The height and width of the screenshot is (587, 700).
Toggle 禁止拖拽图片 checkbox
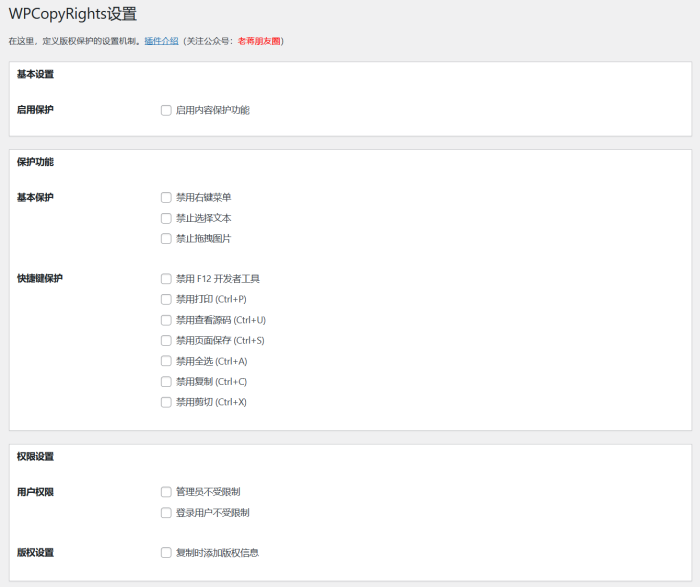point(166,239)
